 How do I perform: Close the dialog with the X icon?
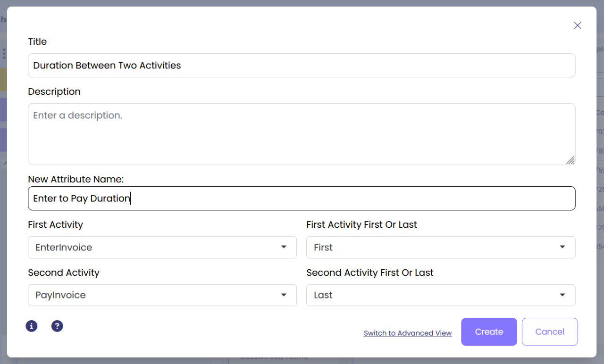click(x=578, y=25)
